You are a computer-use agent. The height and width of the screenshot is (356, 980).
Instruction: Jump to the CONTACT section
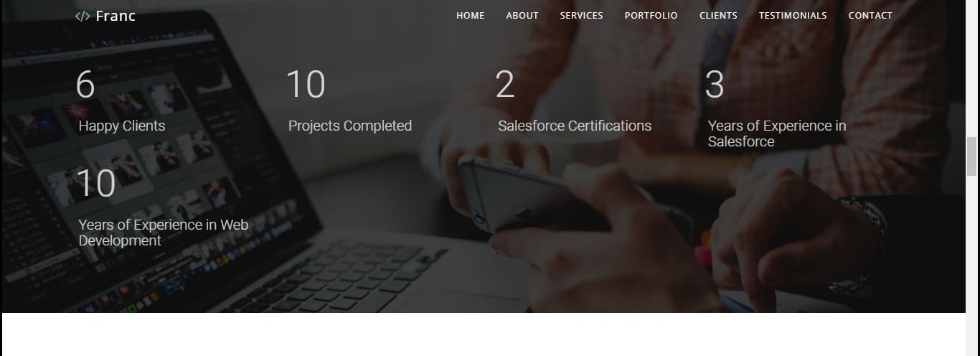[x=870, y=15]
